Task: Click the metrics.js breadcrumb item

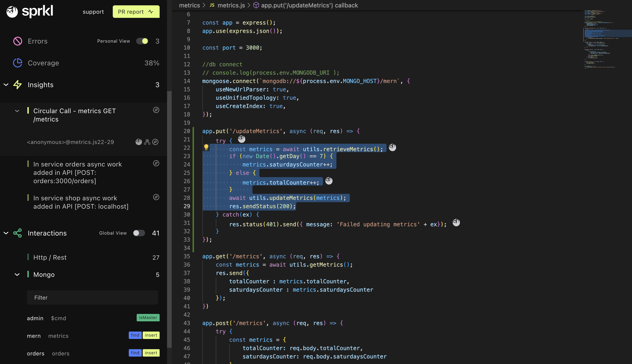Action: [x=231, y=5]
